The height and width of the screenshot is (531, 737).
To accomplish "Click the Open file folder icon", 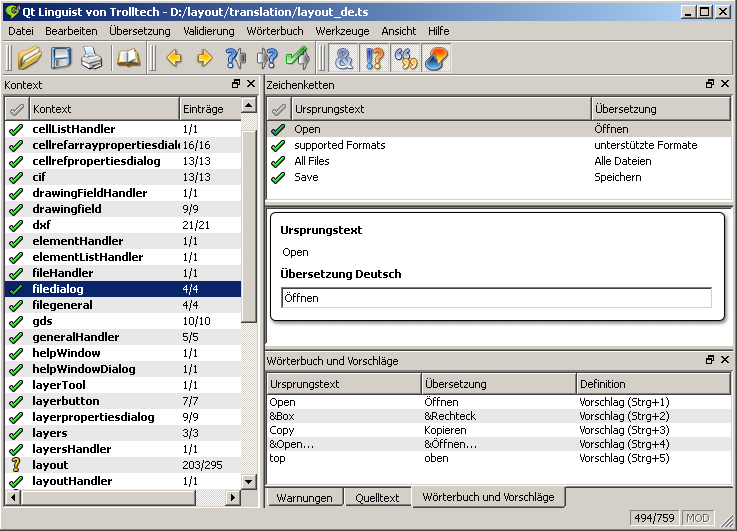I will click(x=29, y=59).
